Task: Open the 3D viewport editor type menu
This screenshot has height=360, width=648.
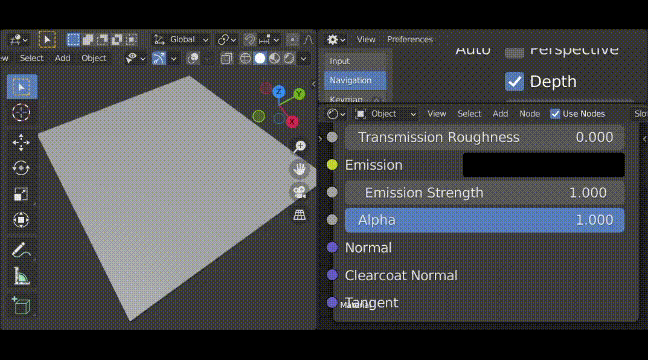Action: 18,40
